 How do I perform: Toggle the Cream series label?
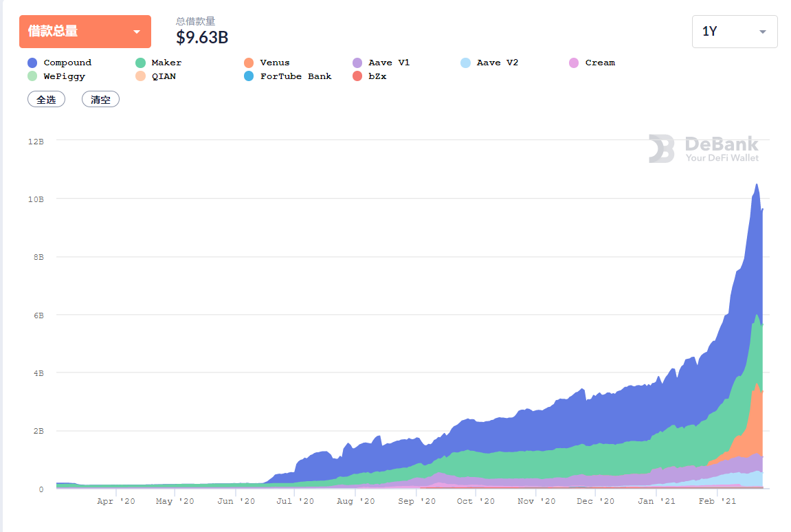[600, 63]
